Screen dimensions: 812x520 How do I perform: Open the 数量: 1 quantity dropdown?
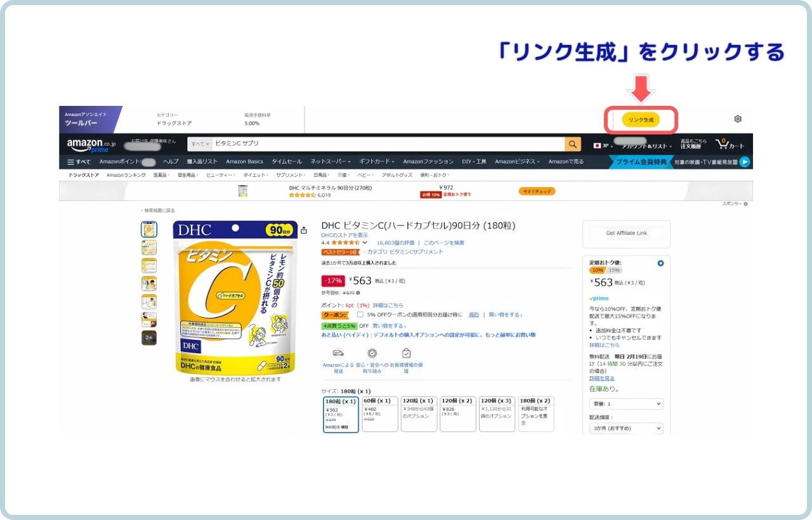(626, 403)
